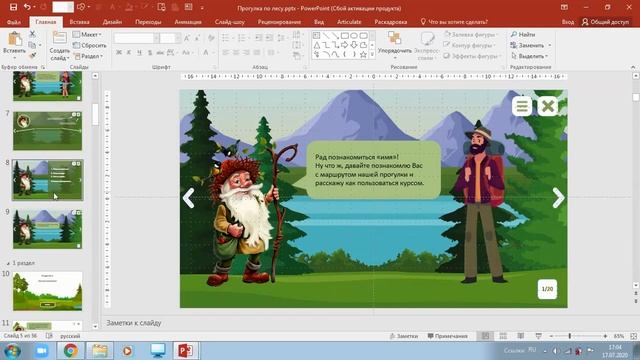Click the Cut scissors icon
Viewport: 640px width, 360px height.
coord(32,34)
